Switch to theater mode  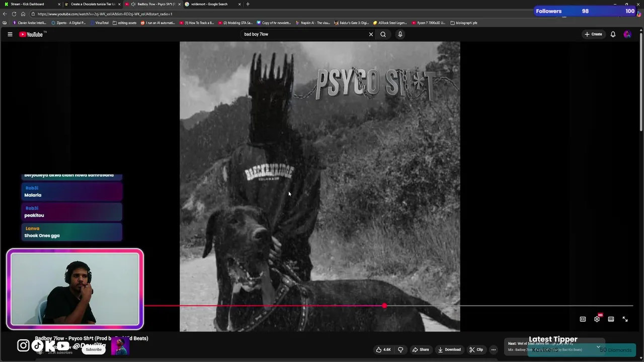point(611,319)
